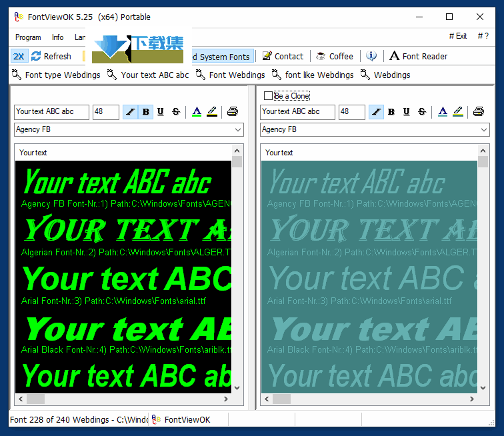Toggle bold in right pane
Viewport: 504px width, 436px height.
point(391,112)
